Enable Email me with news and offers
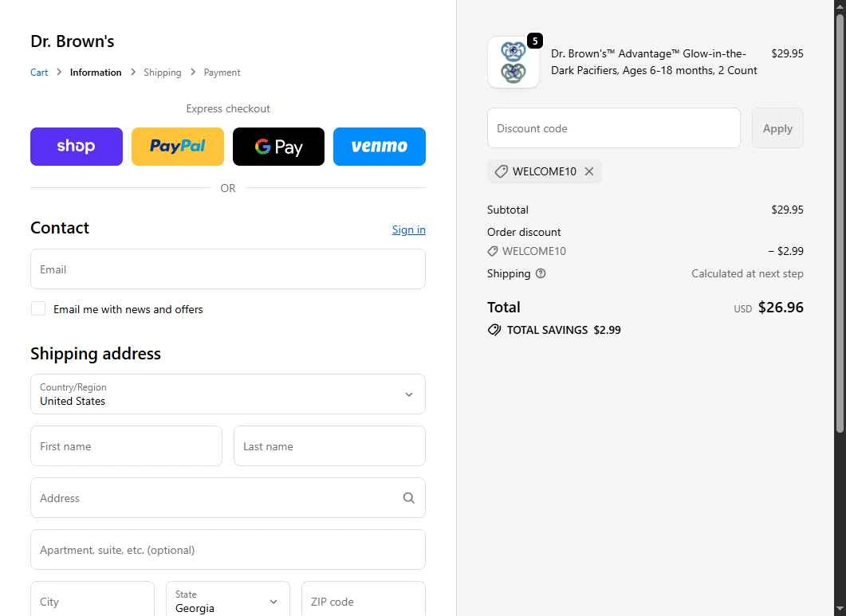The height and width of the screenshot is (616, 846). [x=38, y=308]
